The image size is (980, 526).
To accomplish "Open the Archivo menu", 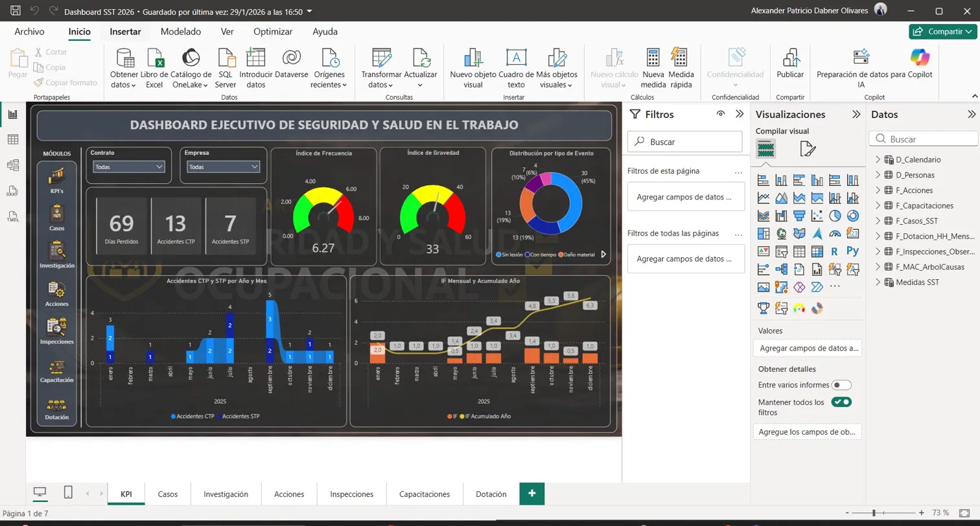I will [x=29, y=31].
